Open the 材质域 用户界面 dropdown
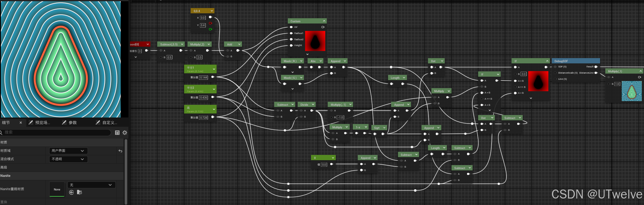 click(x=68, y=151)
